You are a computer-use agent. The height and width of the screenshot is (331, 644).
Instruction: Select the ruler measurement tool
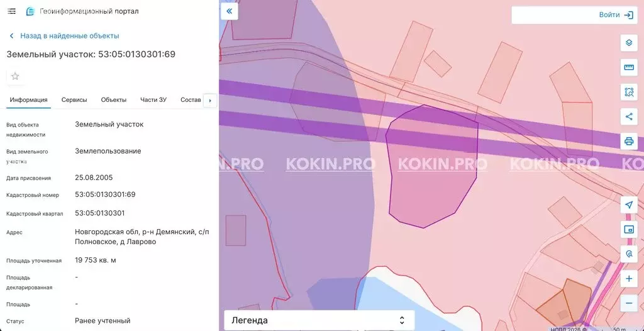(628, 67)
